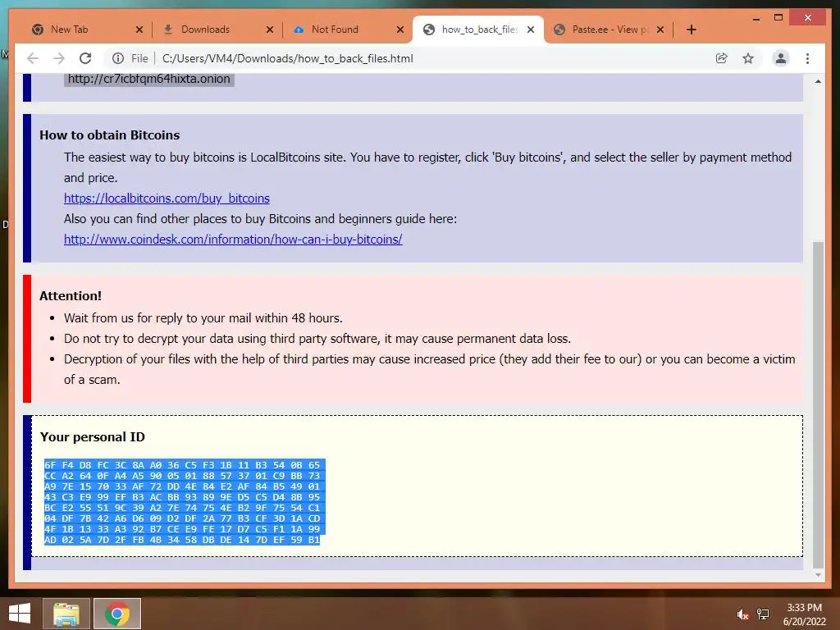Click the scrollbar down arrow
This screenshot has width=840, height=630.
click(818, 575)
